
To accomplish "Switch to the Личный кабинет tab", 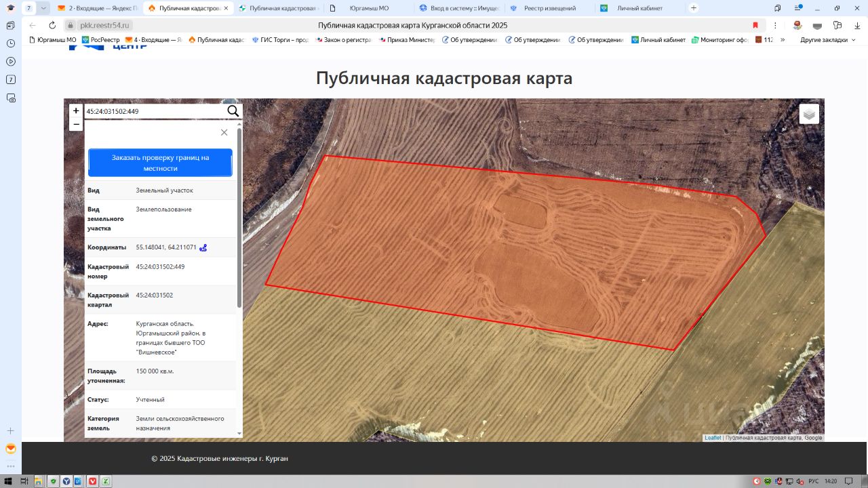I will tap(639, 8).
